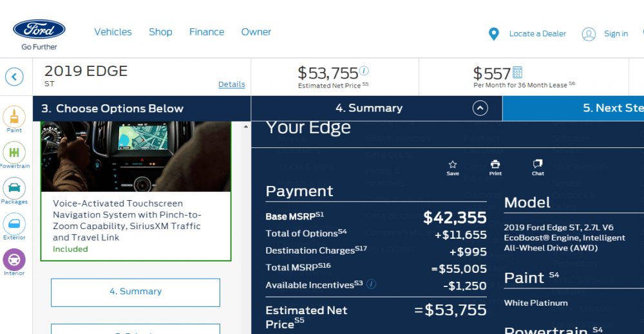
Task: Click the 4. Summary button
Action: (x=135, y=292)
